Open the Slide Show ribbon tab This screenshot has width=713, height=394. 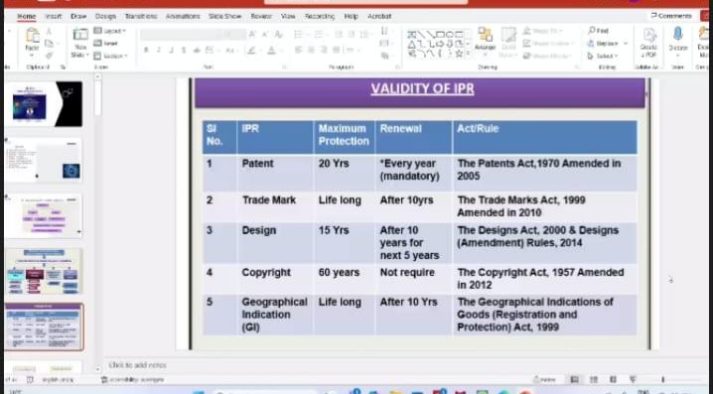225,16
